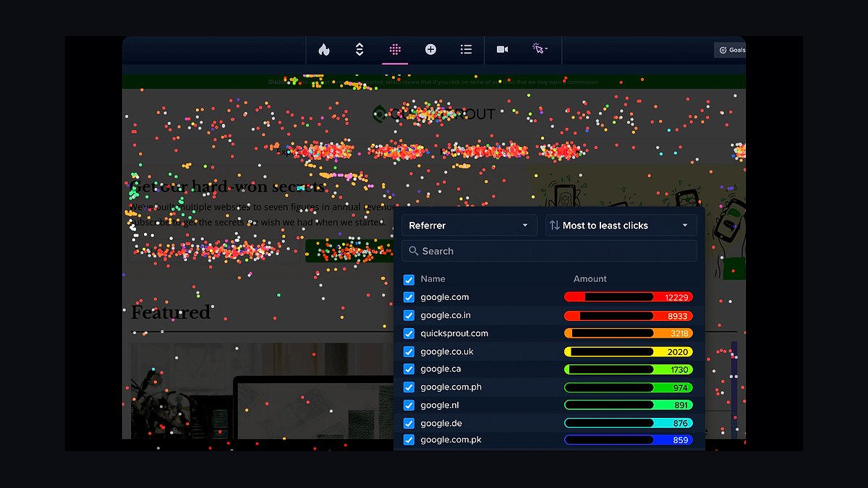
Task: Click the google.de referrer name
Action: tap(441, 424)
